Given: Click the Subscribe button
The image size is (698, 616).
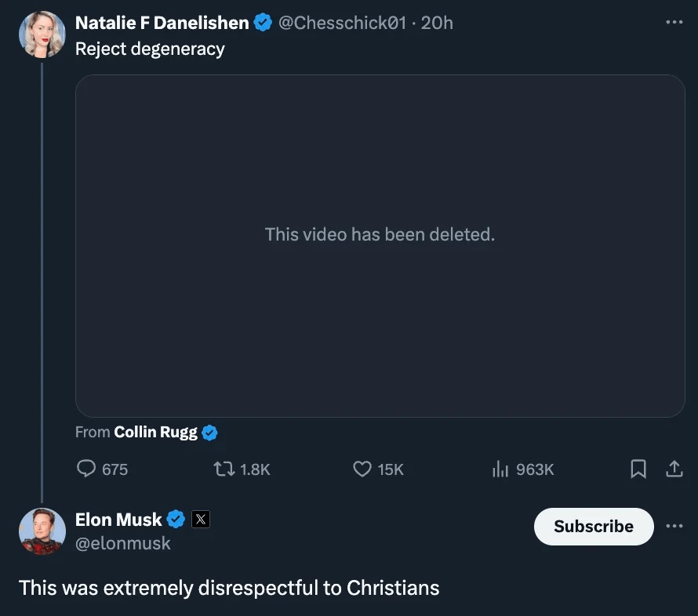Looking at the screenshot, I should (x=594, y=526).
